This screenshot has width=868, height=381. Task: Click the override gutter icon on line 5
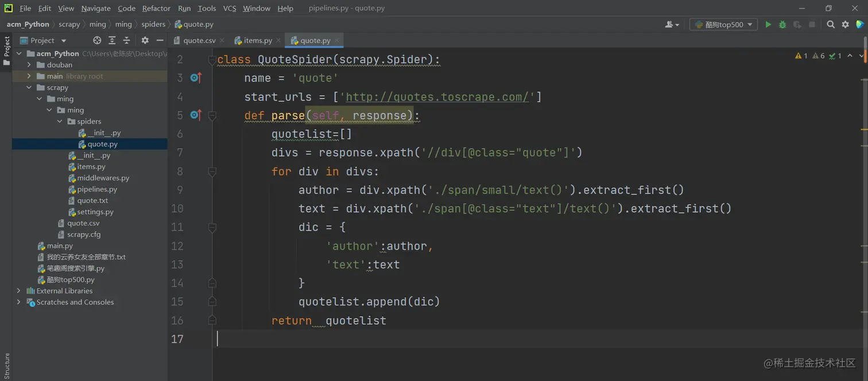(x=196, y=115)
